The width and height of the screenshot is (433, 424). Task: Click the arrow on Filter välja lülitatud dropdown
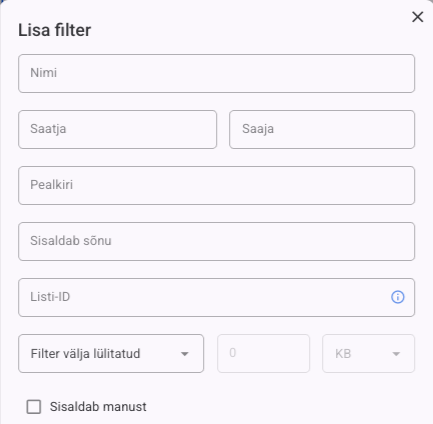[184, 354]
